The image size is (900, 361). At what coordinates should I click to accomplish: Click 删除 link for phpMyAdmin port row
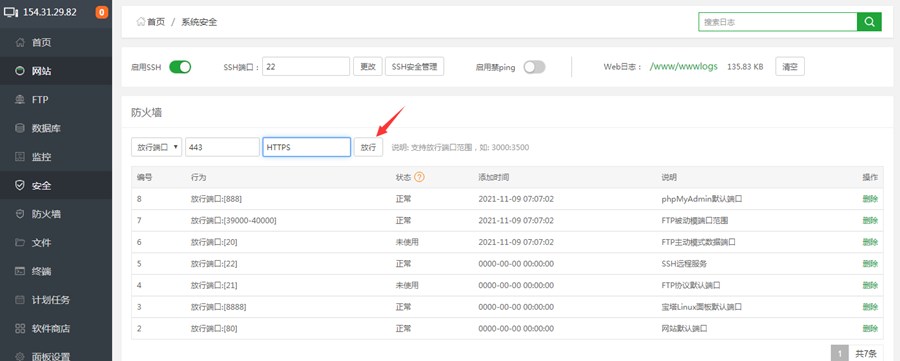[870, 199]
